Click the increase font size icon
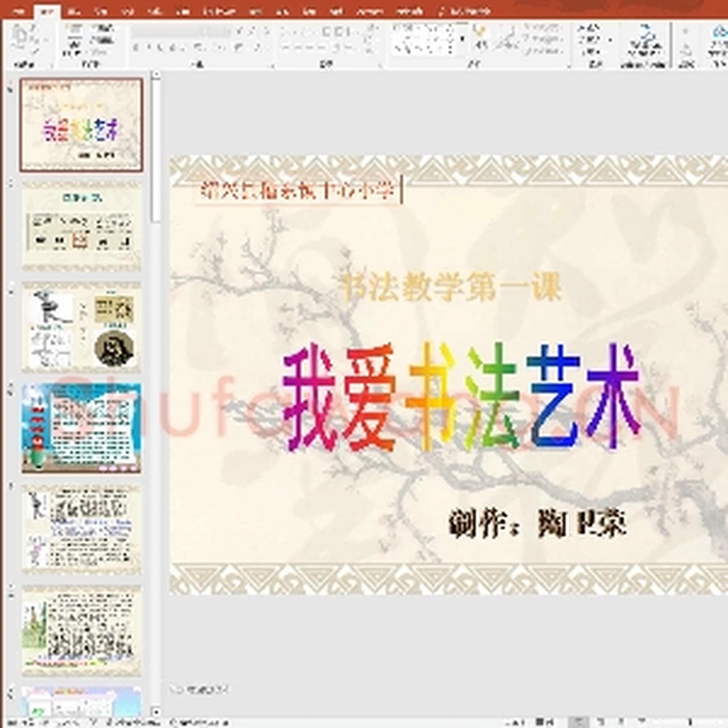Image resolution: width=728 pixels, height=728 pixels. point(240,32)
